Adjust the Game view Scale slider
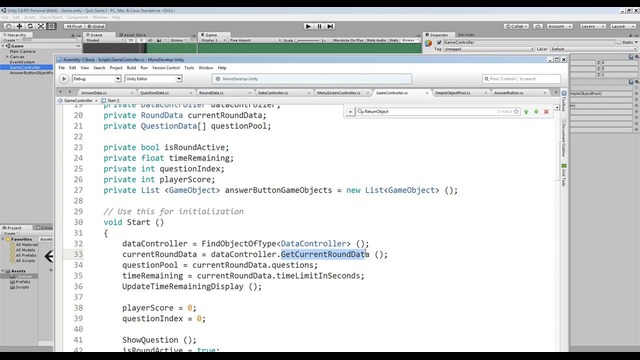 pyautogui.click(x=308, y=40)
